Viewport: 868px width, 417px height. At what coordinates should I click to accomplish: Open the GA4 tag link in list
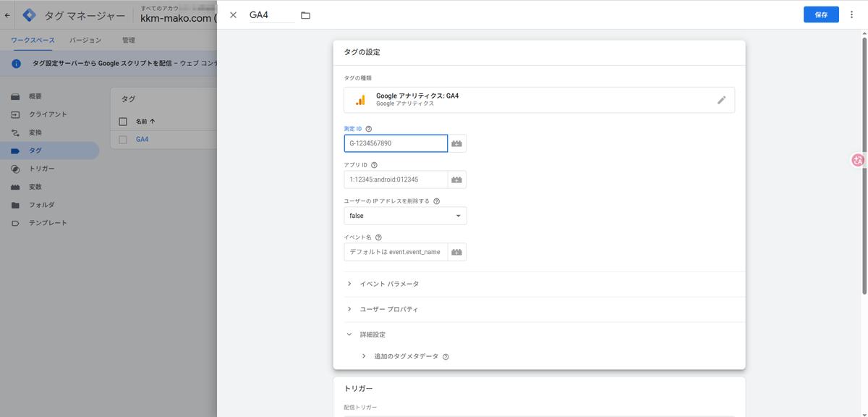142,140
